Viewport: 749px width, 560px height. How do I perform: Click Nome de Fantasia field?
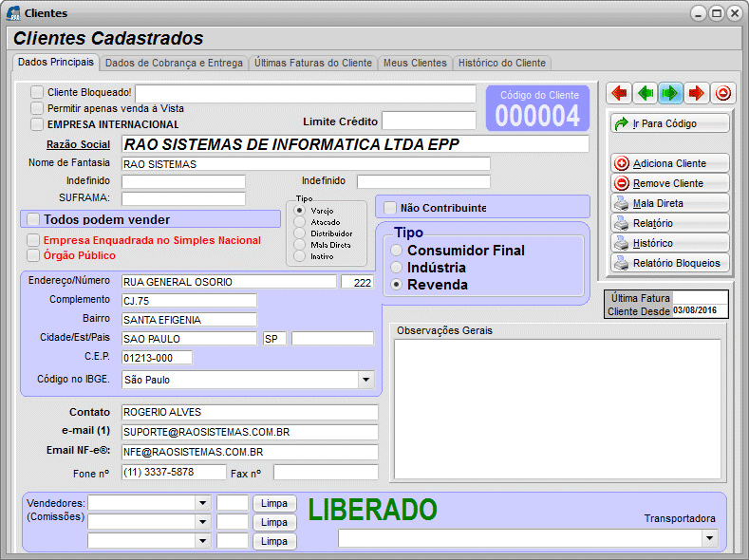[x=306, y=164]
